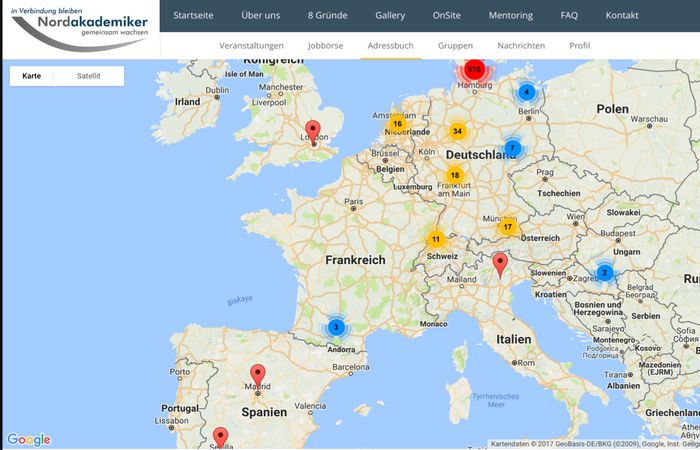Select the yellow cluster marker labeled 34
Viewport: 700px width, 450px height.
pyautogui.click(x=457, y=131)
